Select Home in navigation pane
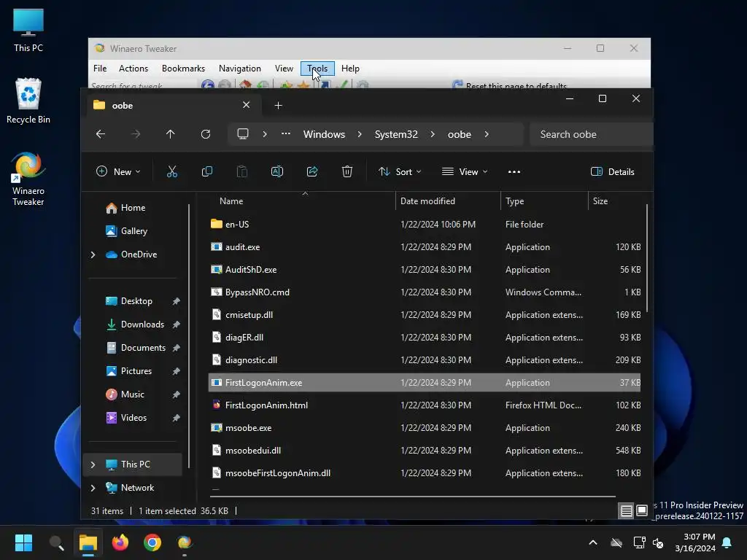This screenshot has height=560, width=747. pos(132,208)
